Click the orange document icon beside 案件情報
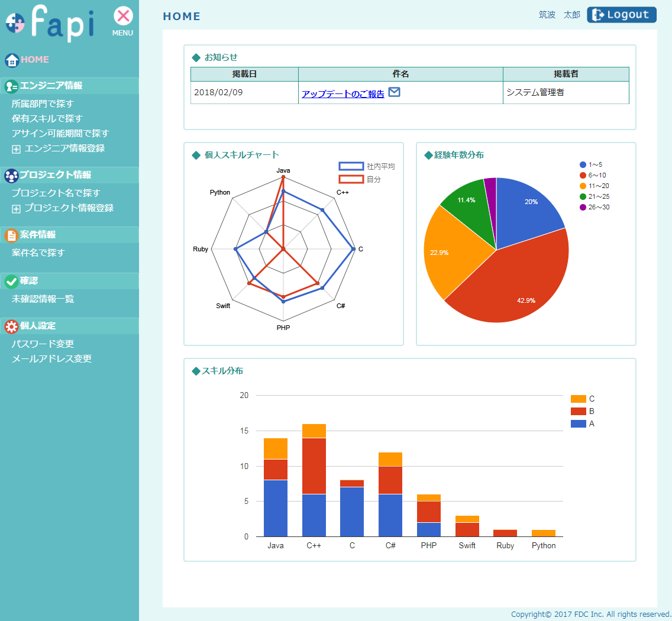 click(x=11, y=235)
